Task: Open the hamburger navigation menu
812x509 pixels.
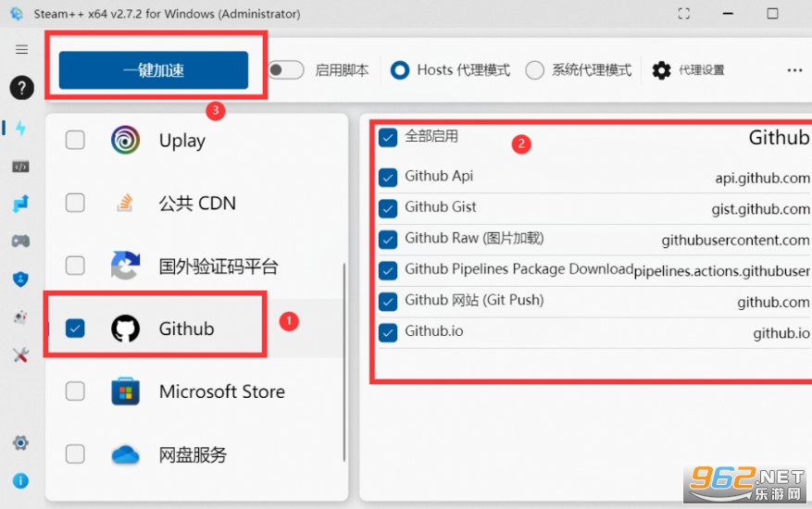Action: click(x=21, y=49)
